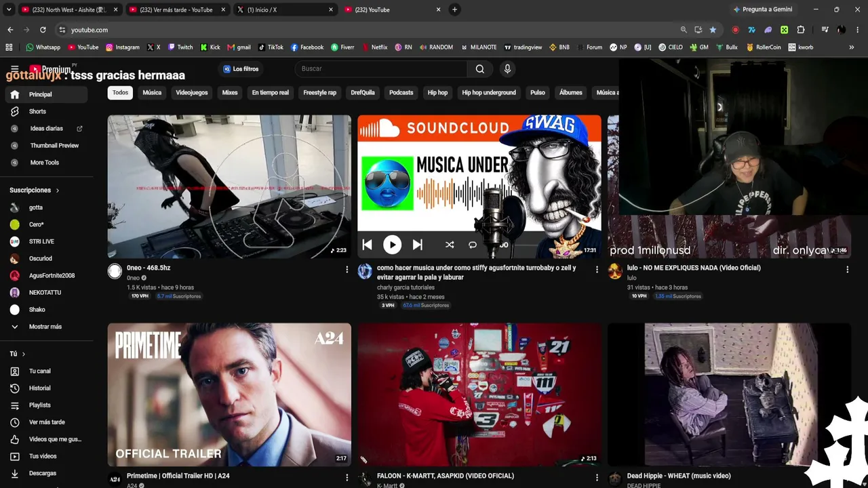Show hidden bookmarks with the overflow chevron

coord(852,47)
